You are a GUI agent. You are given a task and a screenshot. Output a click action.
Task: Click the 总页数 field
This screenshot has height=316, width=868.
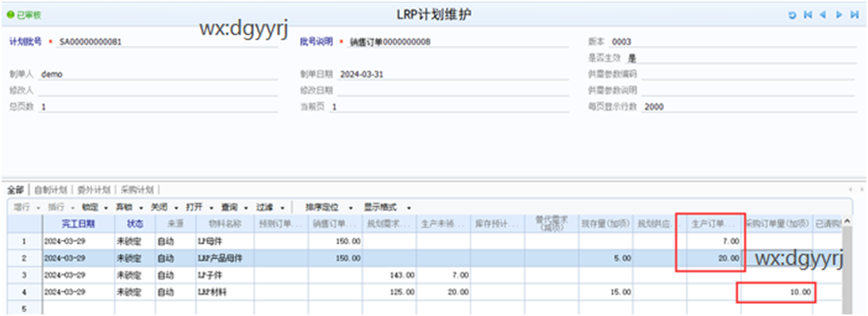(158, 107)
